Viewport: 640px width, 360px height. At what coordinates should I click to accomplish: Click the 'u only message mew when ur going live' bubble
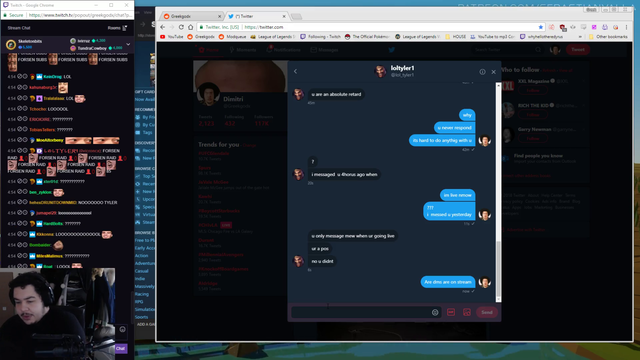click(353, 236)
